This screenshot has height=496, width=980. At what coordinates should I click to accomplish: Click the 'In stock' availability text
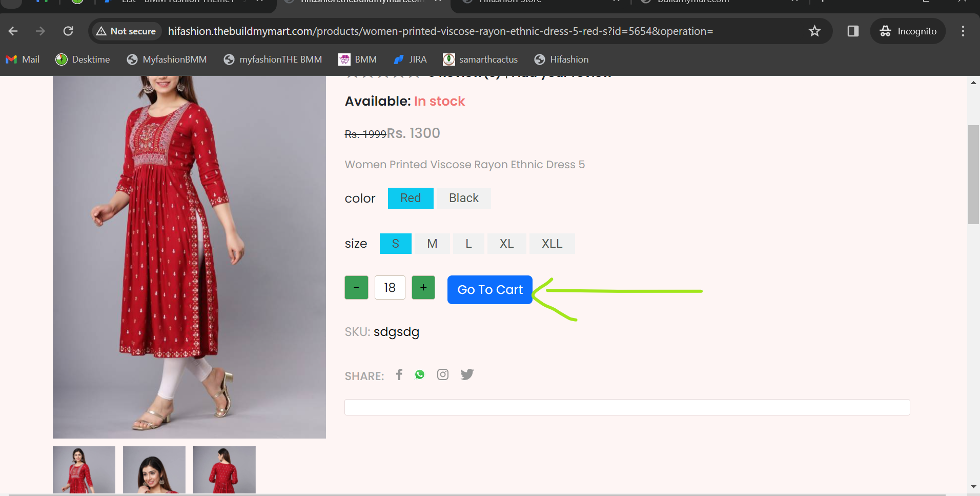tap(439, 101)
